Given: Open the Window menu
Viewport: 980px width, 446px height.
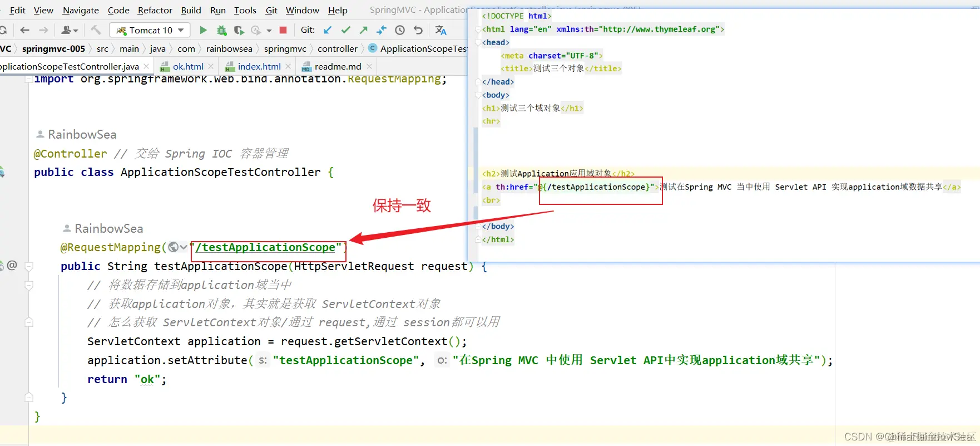Looking at the screenshot, I should pos(303,10).
